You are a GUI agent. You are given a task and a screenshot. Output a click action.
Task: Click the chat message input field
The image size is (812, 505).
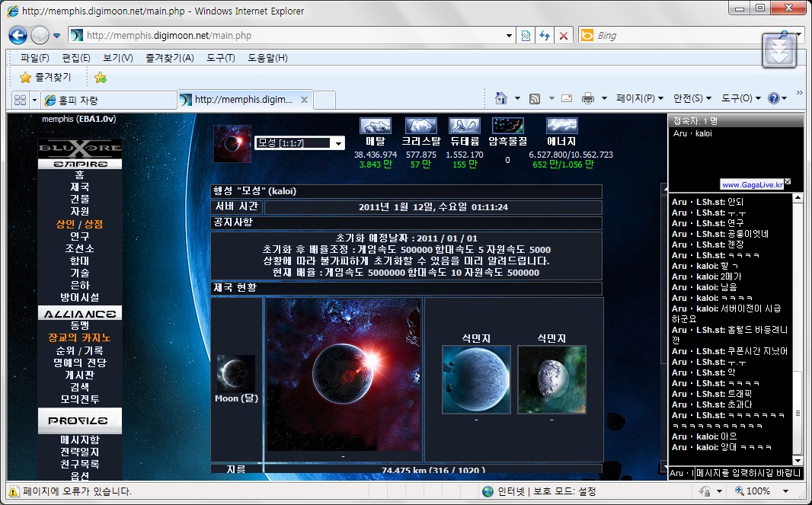[x=747, y=473]
